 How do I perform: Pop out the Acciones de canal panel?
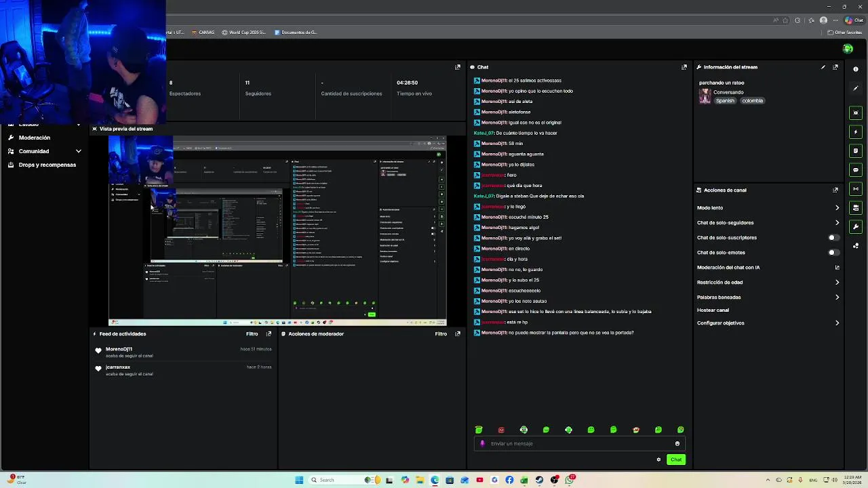coord(835,190)
